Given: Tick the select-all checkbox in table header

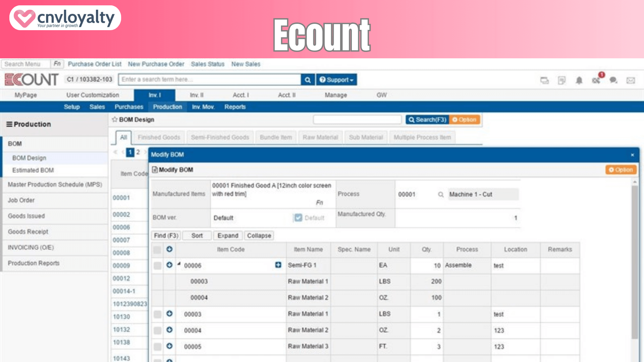Looking at the screenshot, I should click(157, 250).
